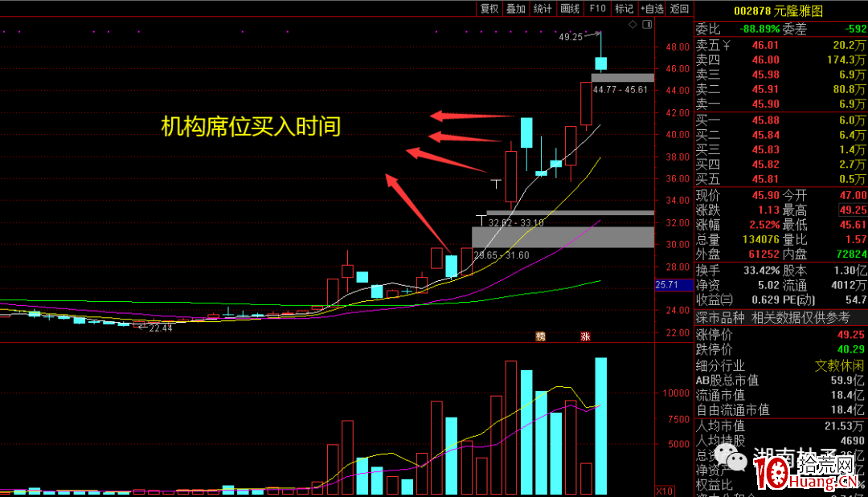Click the diamond marker icon above the chart
The image size is (868, 497).
click(633, 24)
